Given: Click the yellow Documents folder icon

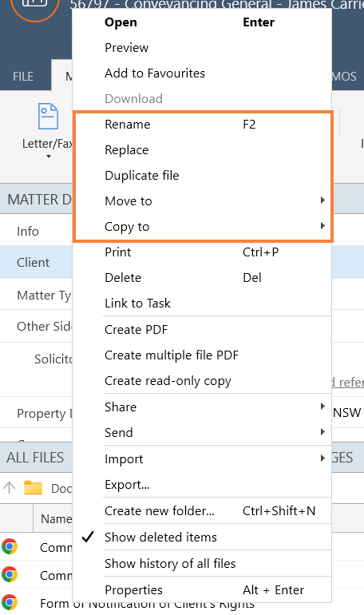Looking at the screenshot, I should 33,488.
